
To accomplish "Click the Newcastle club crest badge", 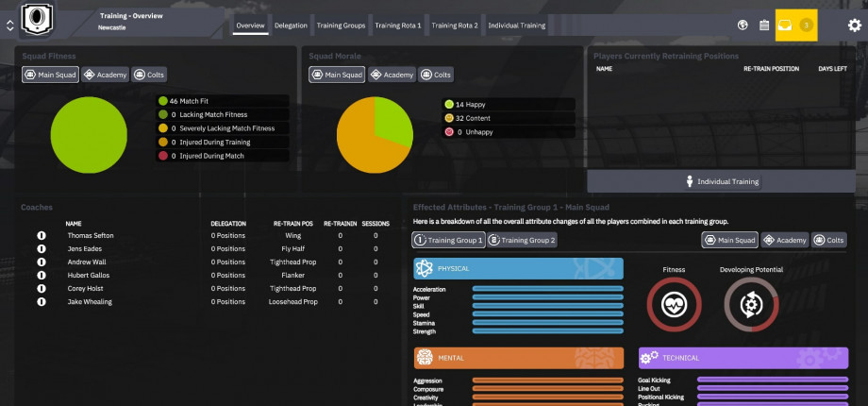I will pyautogui.click(x=37, y=20).
